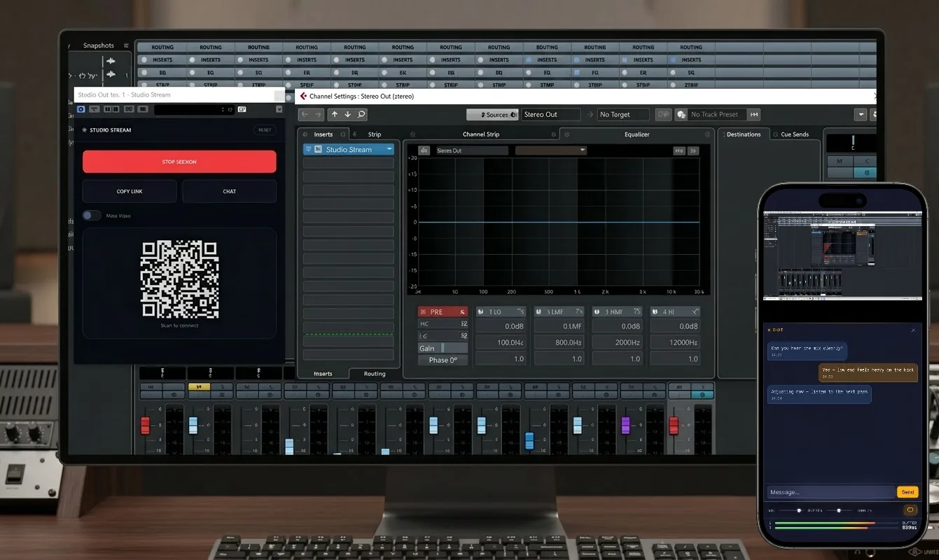The image size is (939, 560).
Task: Tap the yellow Send button on the phone
Action: [907, 492]
